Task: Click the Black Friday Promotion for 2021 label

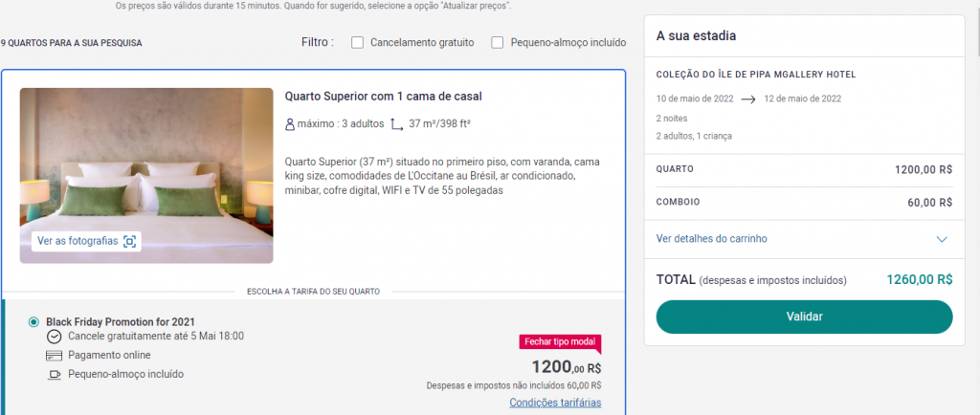Action: pyautogui.click(x=121, y=322)
